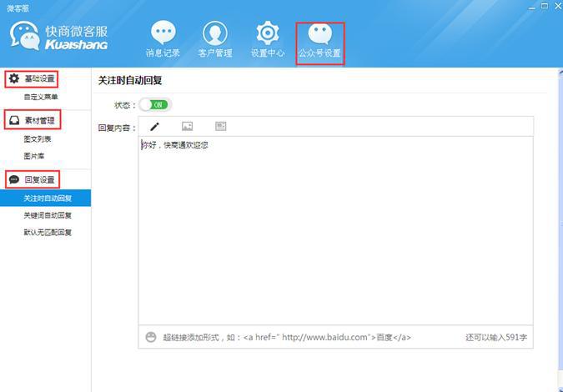Screen dimensions: 563x392
Task: Go to 图片库 image library
Action: (x=34, y=156)
